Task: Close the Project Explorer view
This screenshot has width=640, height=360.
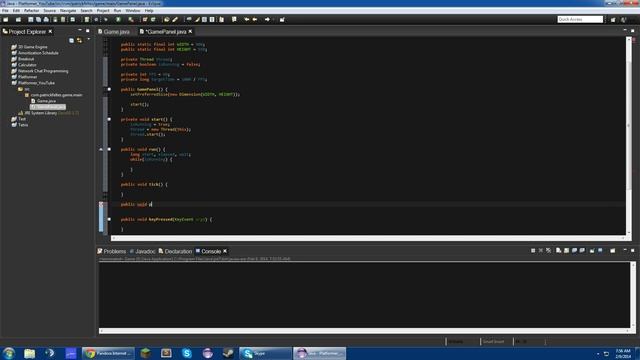Action: click(x=50, y=31)
